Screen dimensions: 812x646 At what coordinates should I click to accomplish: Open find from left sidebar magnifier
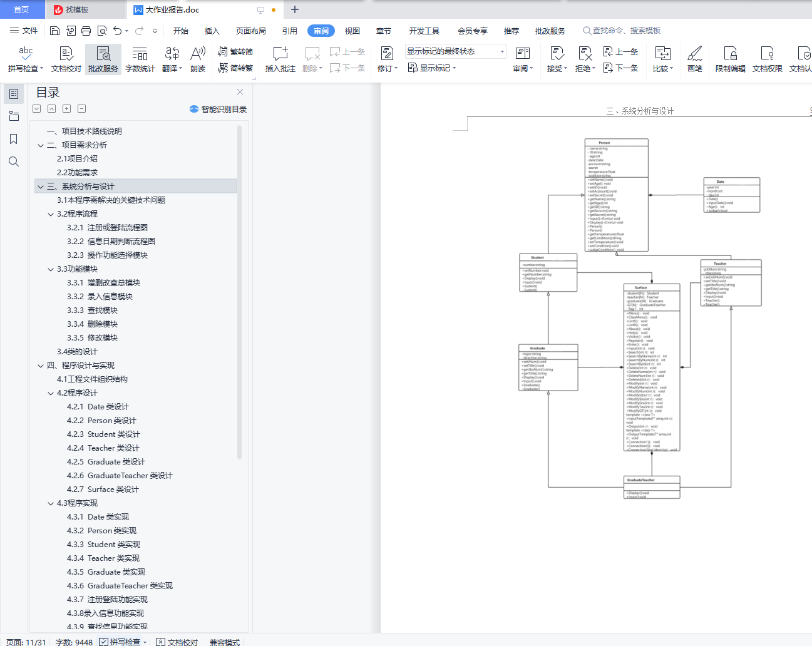point(14,161)
